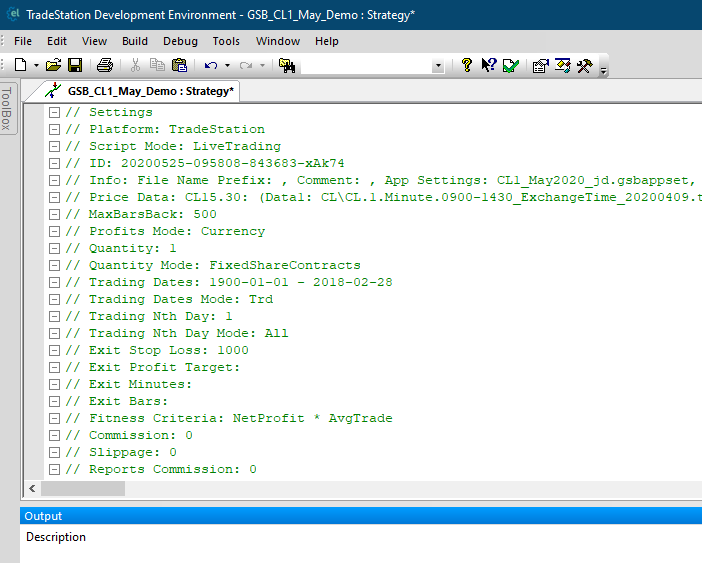This screenshot has height=563, width=702.
Task: Open the find text combo box dropdown
Action: pos(438,65)
